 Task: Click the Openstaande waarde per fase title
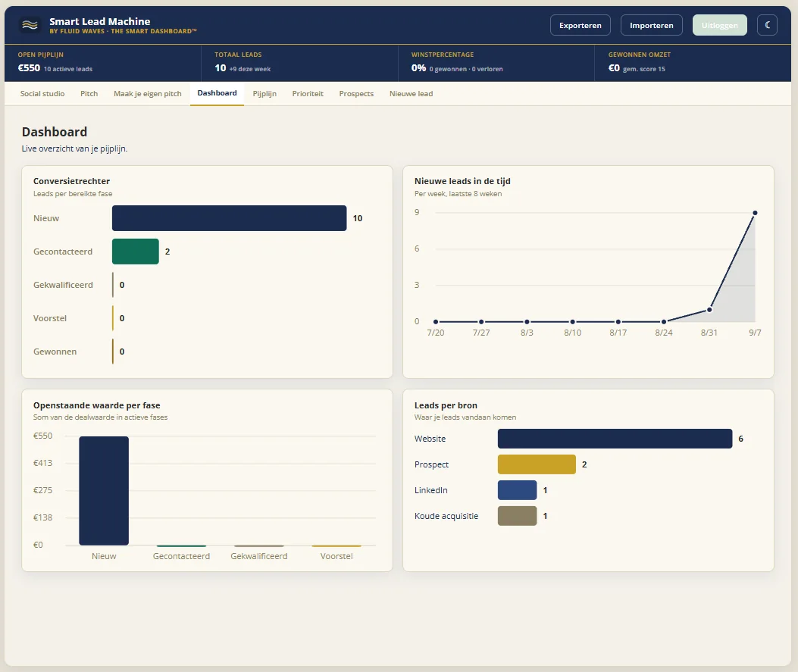coord(97,405)
